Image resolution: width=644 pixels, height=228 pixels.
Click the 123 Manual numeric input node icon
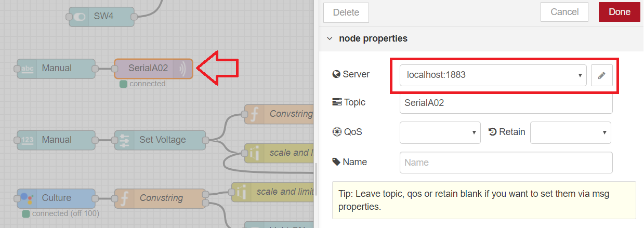coord(27,140)
